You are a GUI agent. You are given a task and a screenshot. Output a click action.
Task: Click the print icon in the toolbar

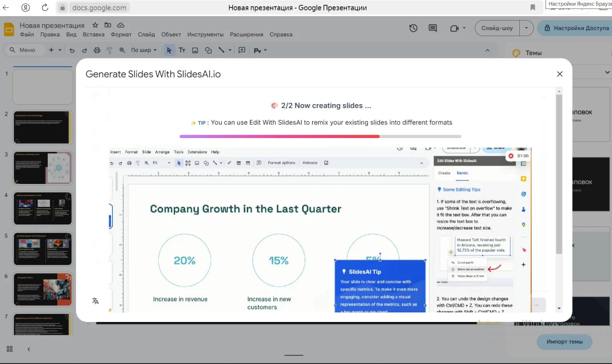click(x=97, y=50)
